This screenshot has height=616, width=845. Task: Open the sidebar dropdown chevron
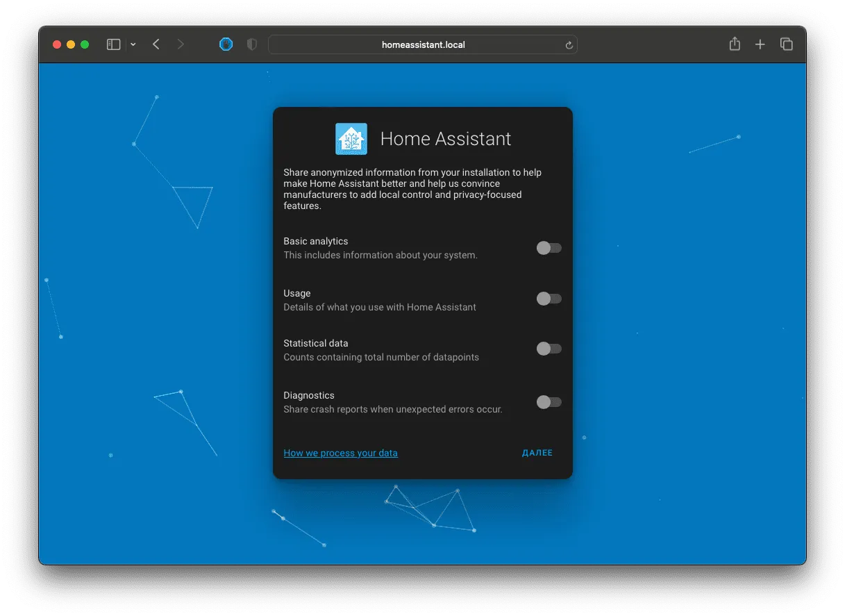pos(133,44)
